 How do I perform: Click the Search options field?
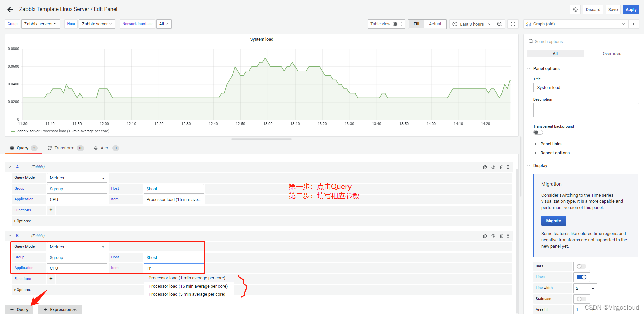click(x=583, y=41)
